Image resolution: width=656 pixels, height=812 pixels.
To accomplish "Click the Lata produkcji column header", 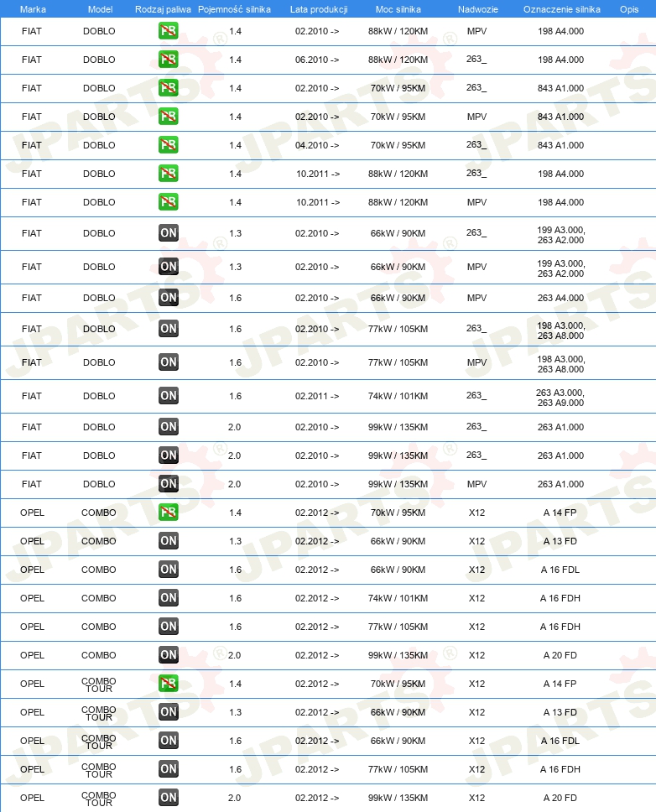I will pos(319,9).
